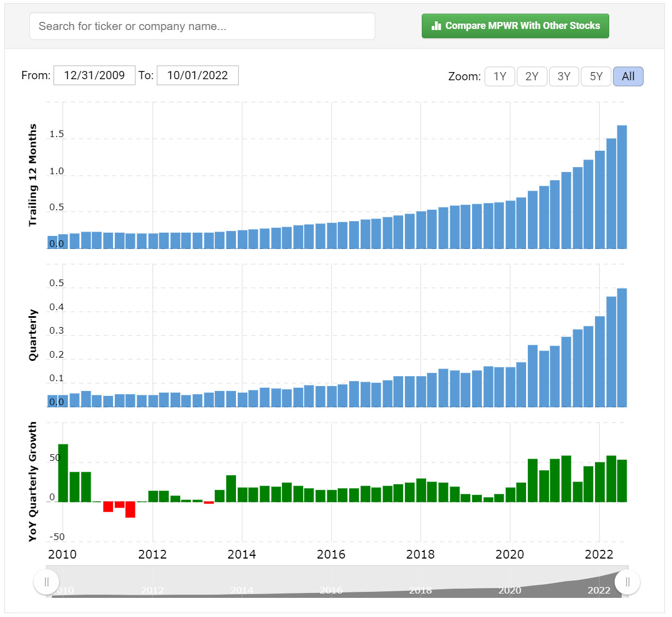Click the 1.5 tick on Trailing chart
Viewport: 672px width, 617px height.
pyautogui.click(x=56, y=134)
